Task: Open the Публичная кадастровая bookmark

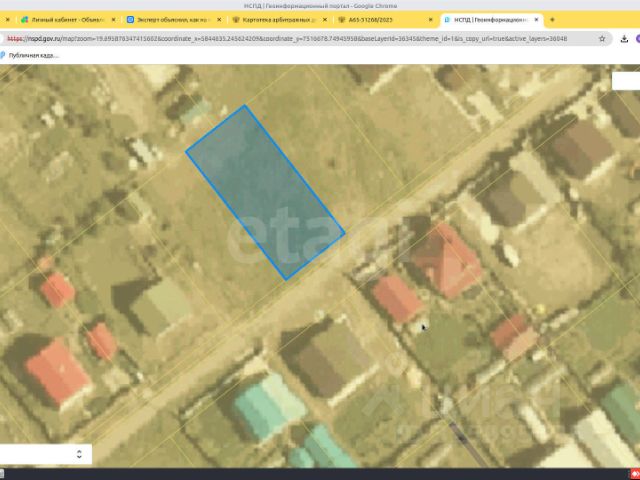Action: (x=31, y=56)
